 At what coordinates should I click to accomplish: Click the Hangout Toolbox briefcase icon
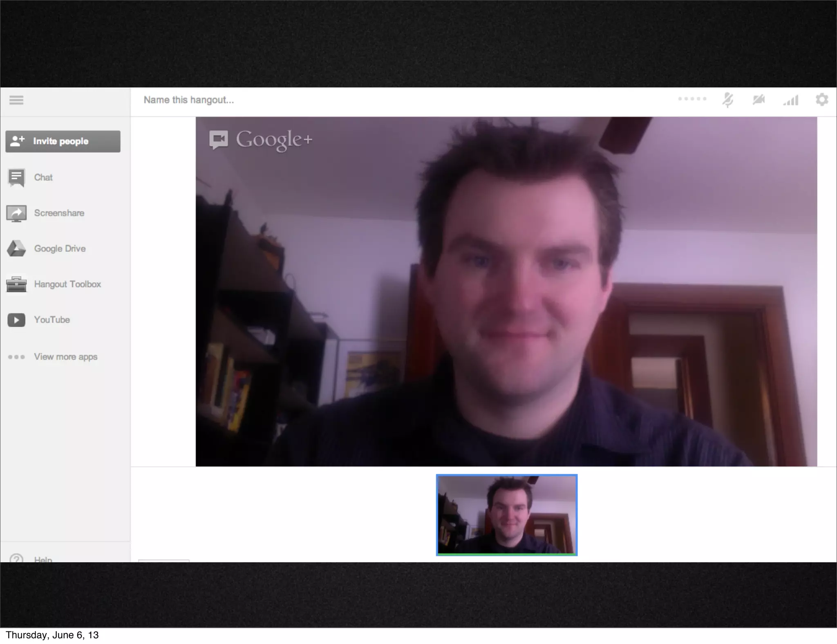tap(16, 284)
